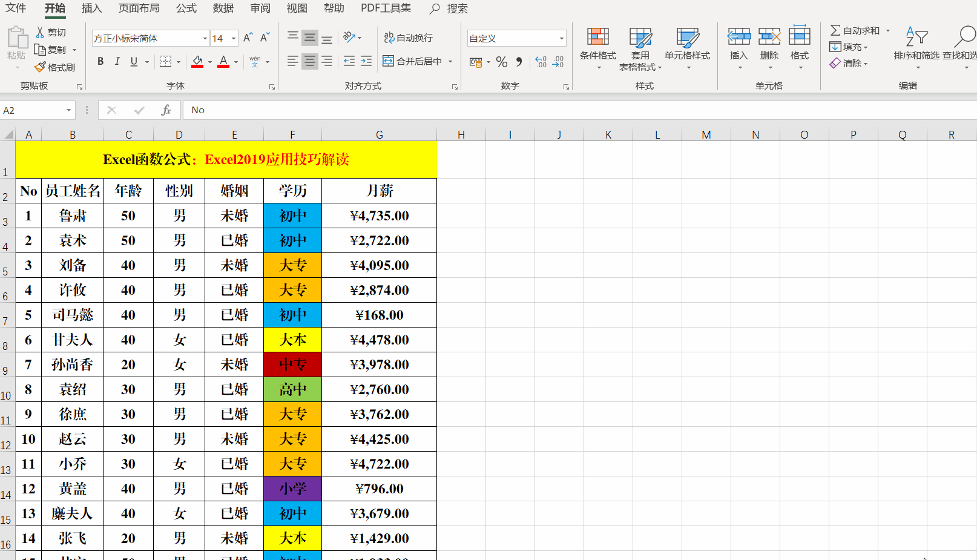
Task: Switch to the 视图 tab
Action: pyautogui.click(x=297, y=8)
